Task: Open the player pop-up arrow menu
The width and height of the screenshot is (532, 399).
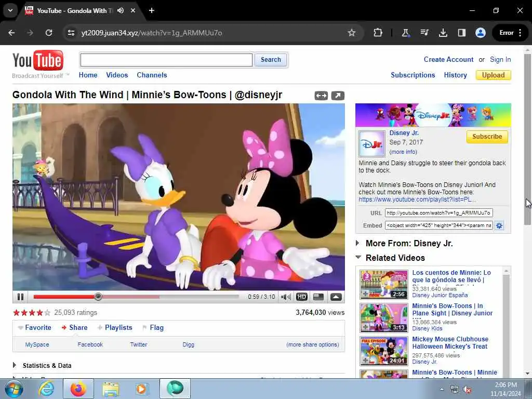Action: (336, 297)
